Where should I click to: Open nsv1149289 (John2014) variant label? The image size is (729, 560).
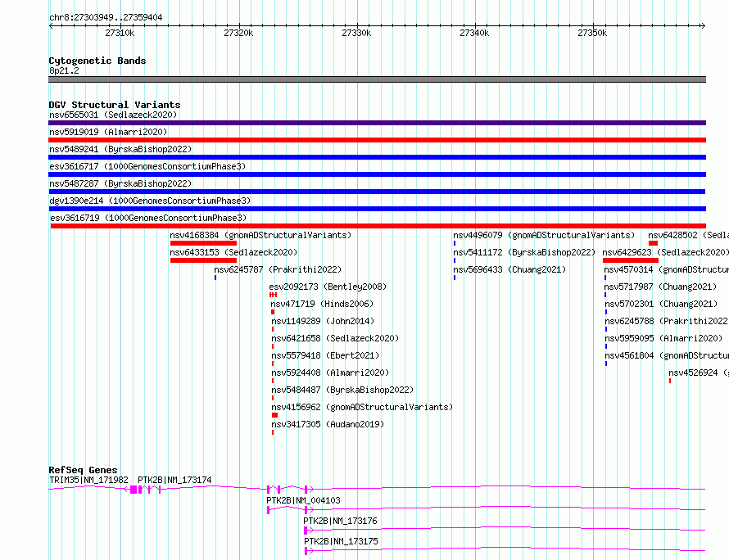click(323, 321)
